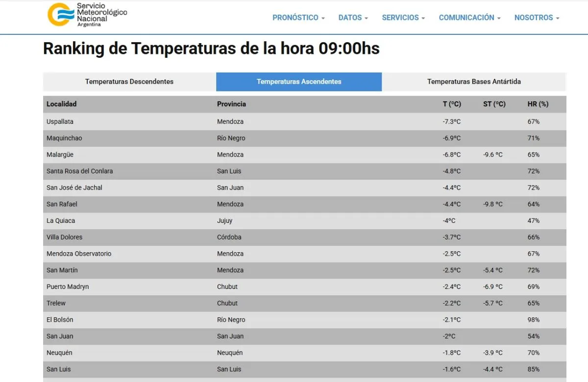Click La Quiaca in the table
This screenshot has width=588, height=382.
tap(61, 221)
